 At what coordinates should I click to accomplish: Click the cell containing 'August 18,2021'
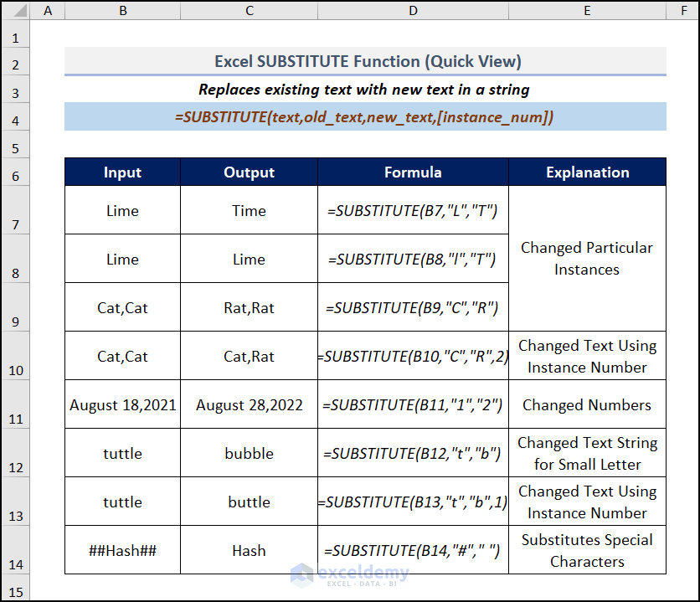pos(122,404)
